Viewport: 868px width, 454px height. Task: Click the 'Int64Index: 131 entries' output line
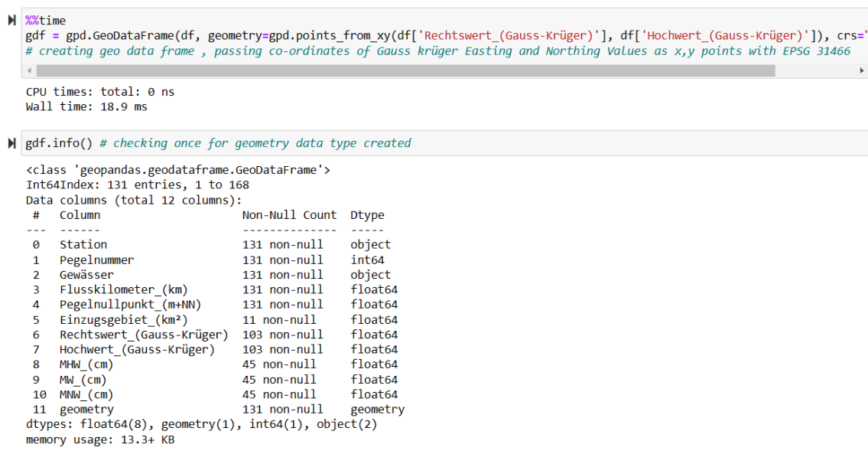138,185
